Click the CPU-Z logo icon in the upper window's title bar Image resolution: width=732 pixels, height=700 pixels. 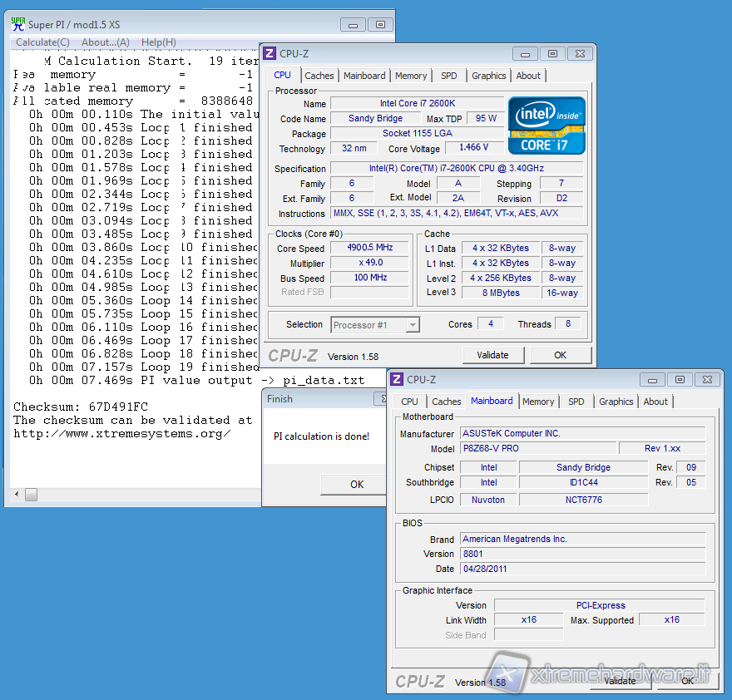click(x=270, y=53)
